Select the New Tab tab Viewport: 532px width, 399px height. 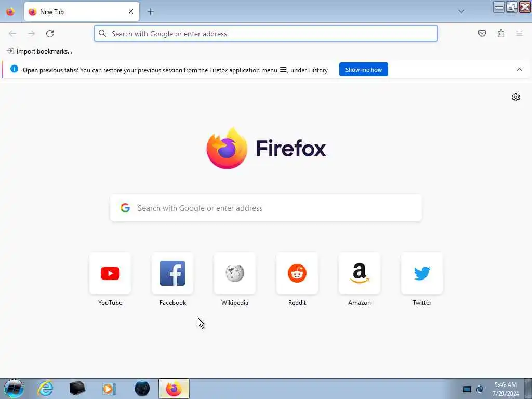(82, 11)
